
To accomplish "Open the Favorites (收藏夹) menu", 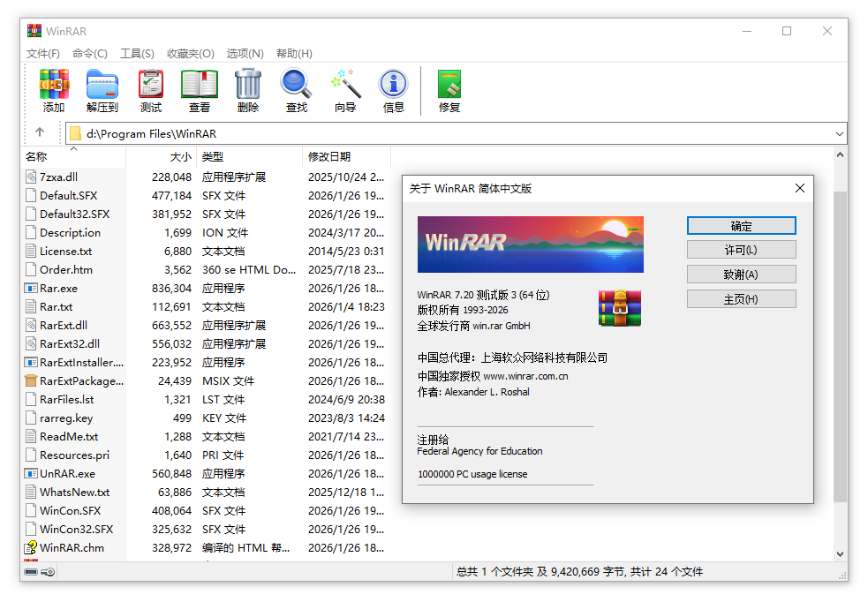I will tap(191, 54).
